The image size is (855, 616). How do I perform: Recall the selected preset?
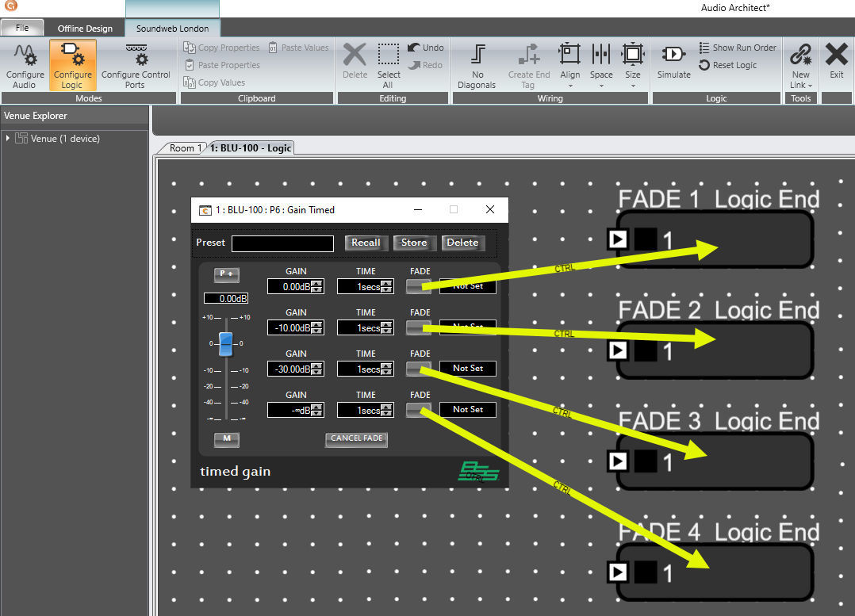366,243
